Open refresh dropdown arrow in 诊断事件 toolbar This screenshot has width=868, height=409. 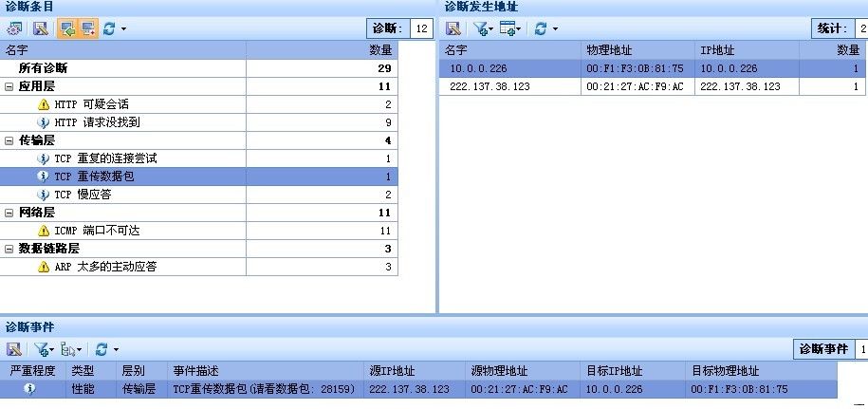(116, 350)
